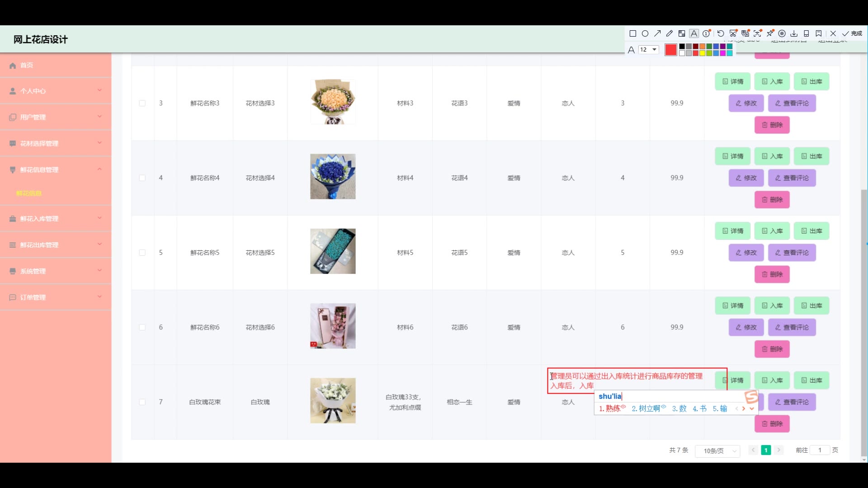
Task: Select the arrow drawing tool
Action: pyautogui.click(x=657, y=33)
